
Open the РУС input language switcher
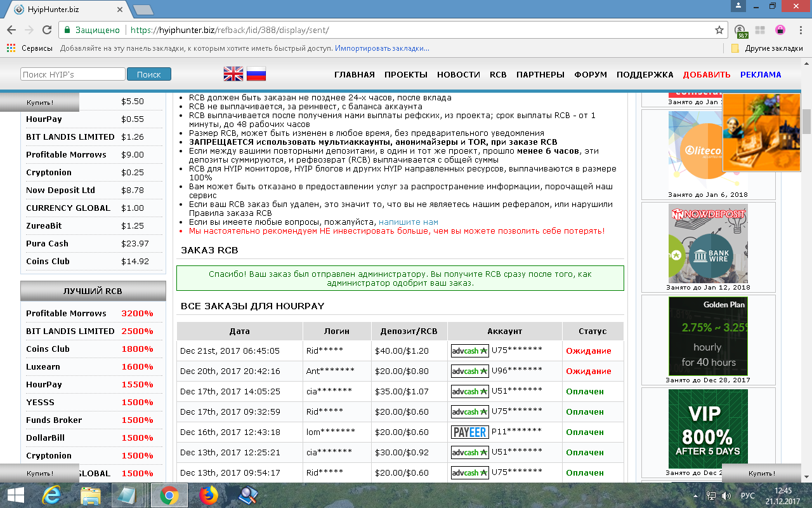click(x=747, y=495)
